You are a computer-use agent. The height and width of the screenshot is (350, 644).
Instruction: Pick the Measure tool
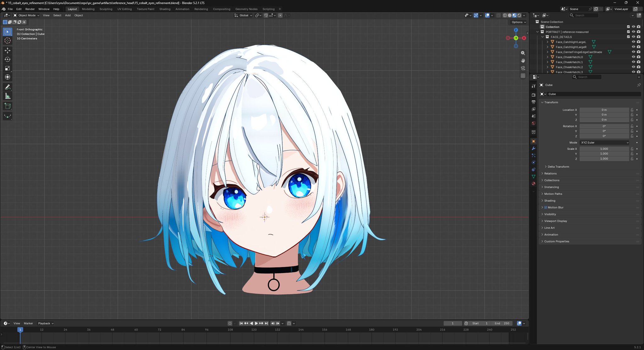click(8, 96)
